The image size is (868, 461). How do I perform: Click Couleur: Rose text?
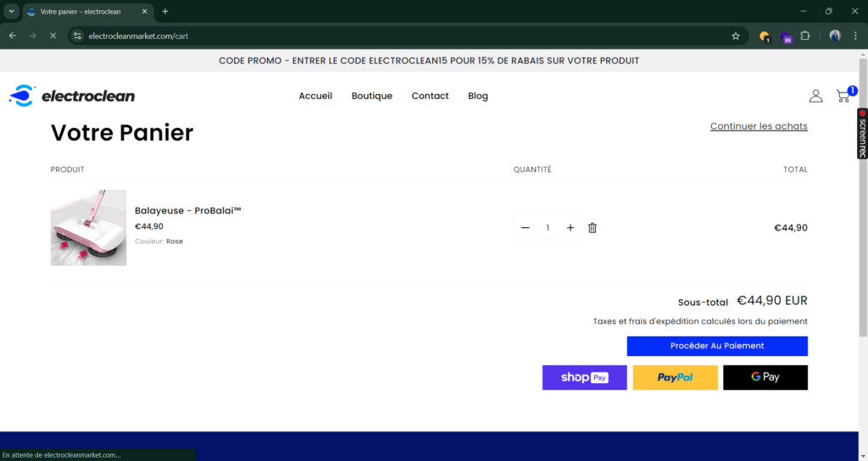(x=159, y=242)
